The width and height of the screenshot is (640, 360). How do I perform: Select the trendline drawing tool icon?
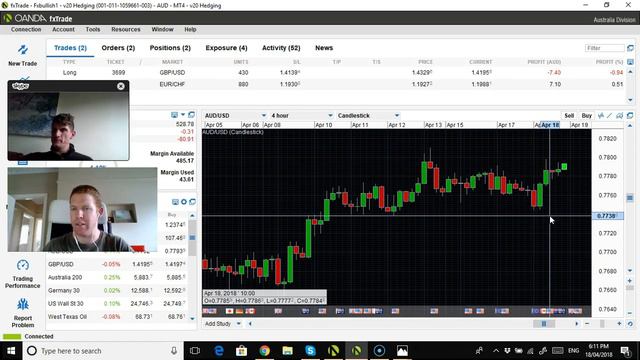(x=610, y=116)
